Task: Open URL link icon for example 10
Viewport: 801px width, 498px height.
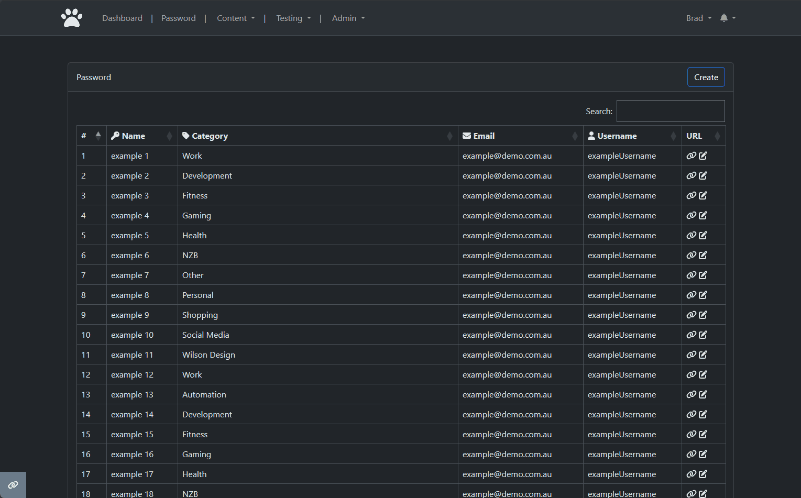Action: [x=691, y=335]
